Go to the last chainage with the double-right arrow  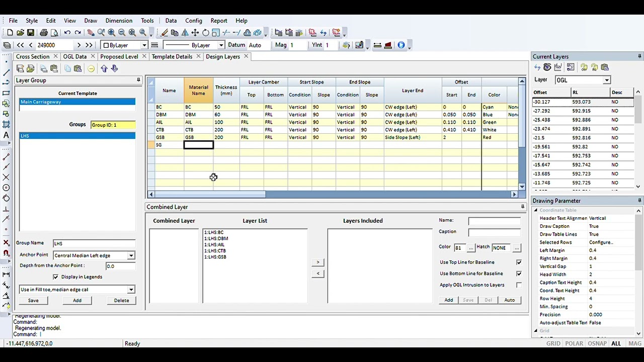(x=89, y=45)
